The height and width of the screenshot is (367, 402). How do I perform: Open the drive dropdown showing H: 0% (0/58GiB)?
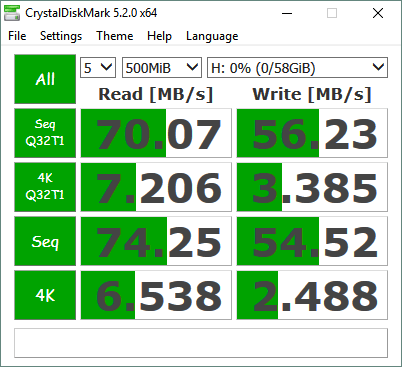coord(297,68)
